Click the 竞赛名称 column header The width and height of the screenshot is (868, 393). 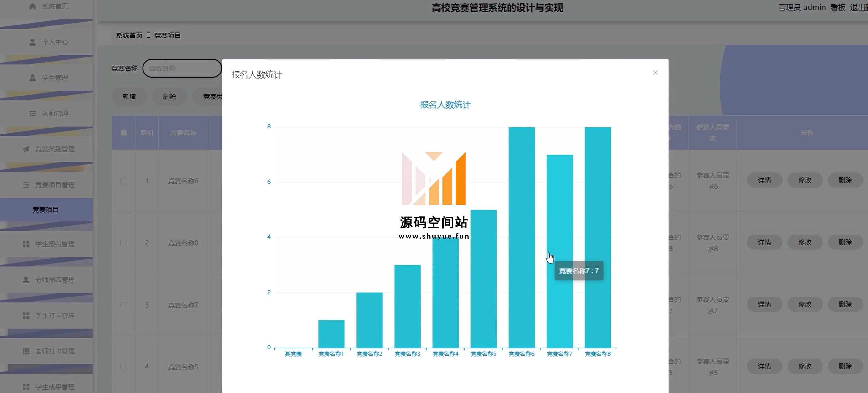point(183,133)
